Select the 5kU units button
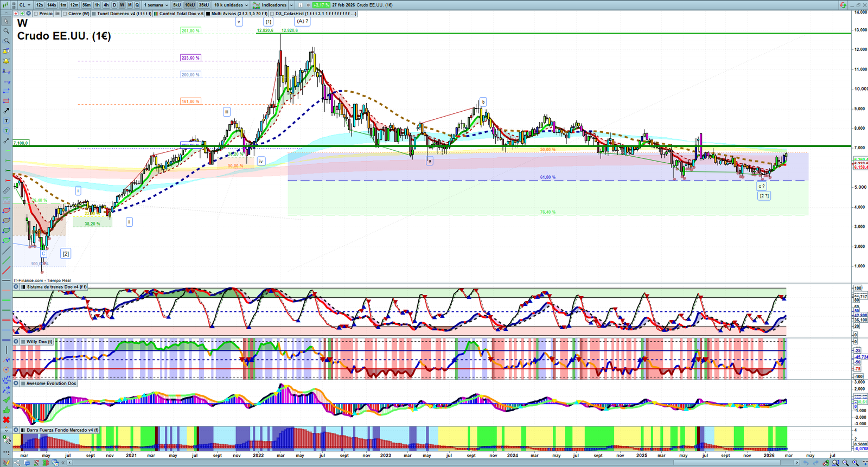This screenshot has width=868, height=467. 177,5
